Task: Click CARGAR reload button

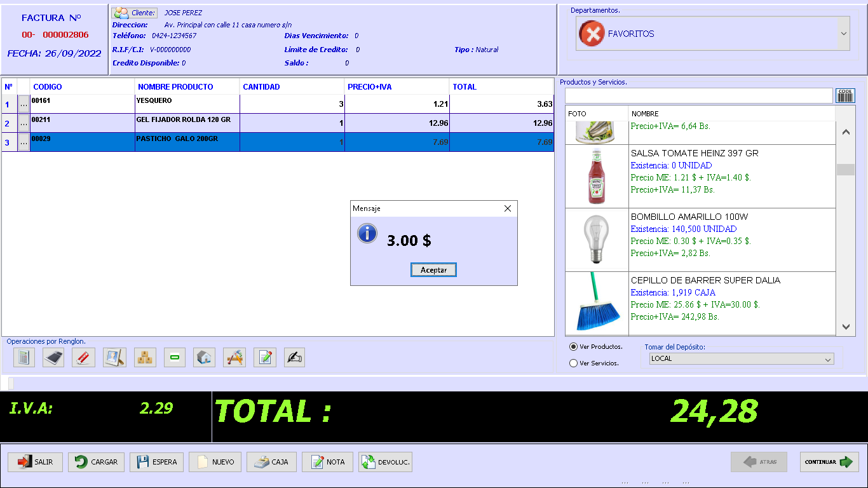Action: (x=97, y=462)
